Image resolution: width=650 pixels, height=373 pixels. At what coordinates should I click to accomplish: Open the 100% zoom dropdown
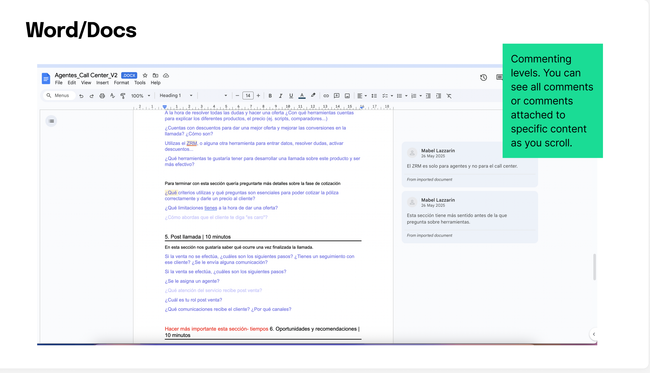141,96
